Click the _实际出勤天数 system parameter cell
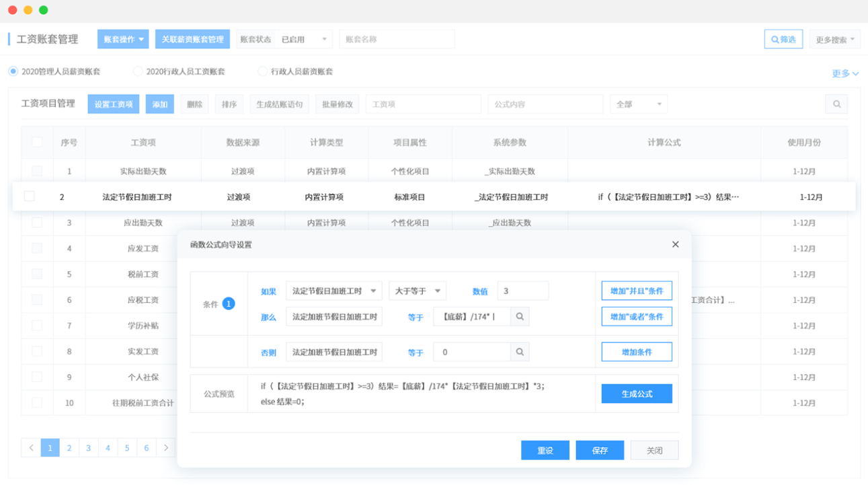 point(510,171)
